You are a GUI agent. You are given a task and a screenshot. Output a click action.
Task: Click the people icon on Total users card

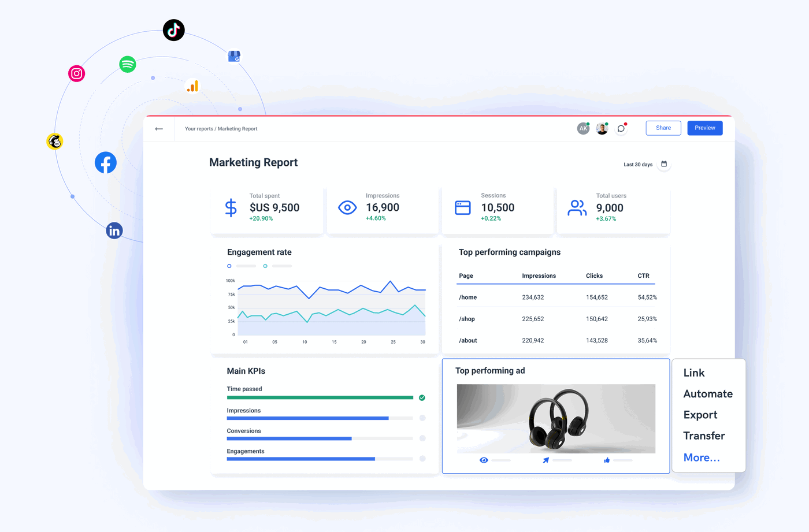[x=576, y=207]
